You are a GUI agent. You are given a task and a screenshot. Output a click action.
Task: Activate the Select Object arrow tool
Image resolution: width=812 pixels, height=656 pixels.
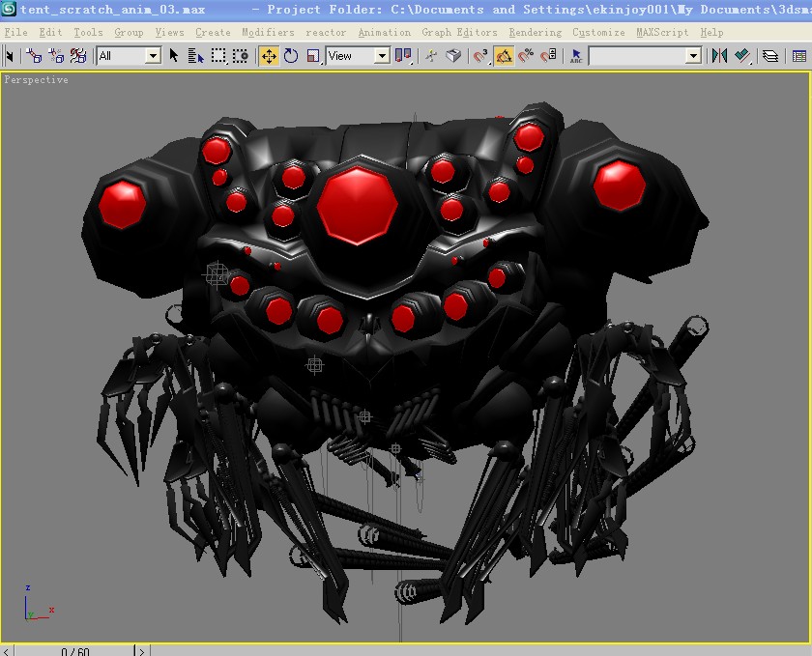click(x=175, y=56)
